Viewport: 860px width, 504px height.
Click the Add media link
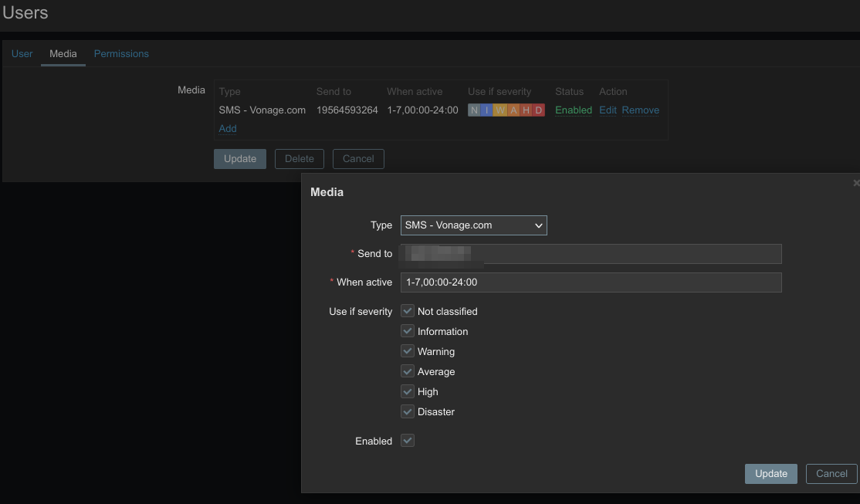click(228, 129)
